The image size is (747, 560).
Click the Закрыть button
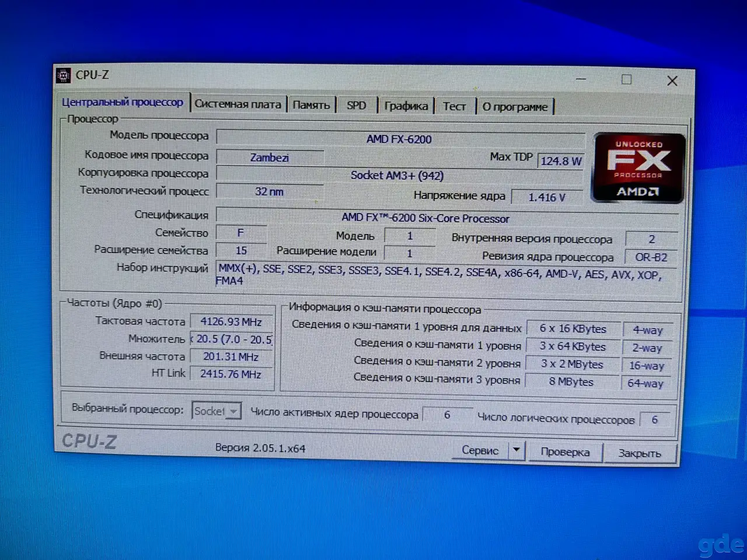click(640, 453)
